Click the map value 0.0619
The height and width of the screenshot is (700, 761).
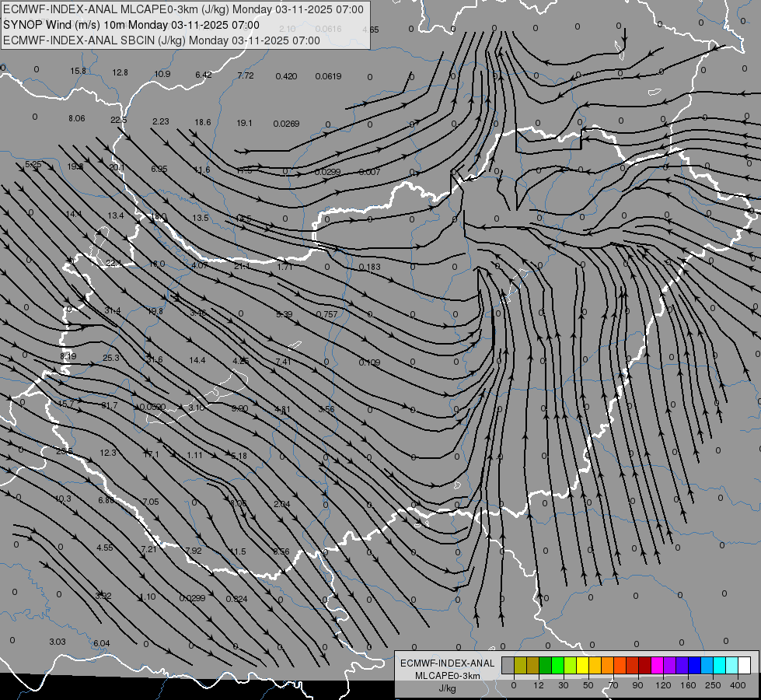329,76
